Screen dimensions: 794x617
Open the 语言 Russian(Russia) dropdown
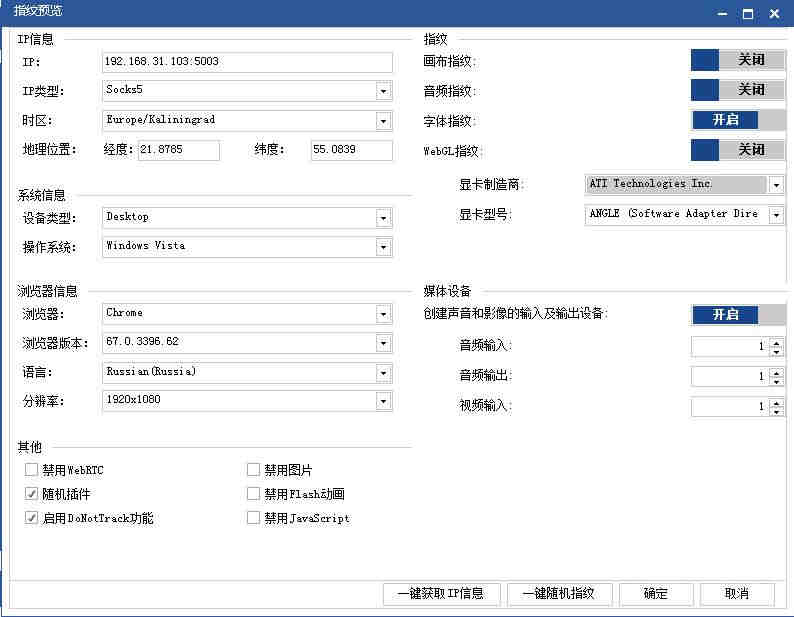point(384,373)
